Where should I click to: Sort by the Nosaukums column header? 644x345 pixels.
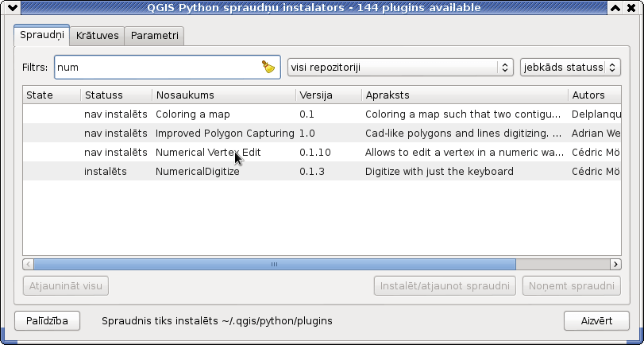[x=224, y=95]
